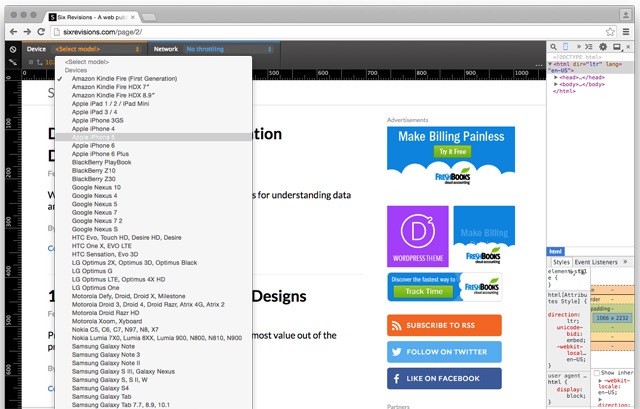Choose Apple iPhone 6 Plus
The width and height of the screenshot is (640, 409).
pyautogui.click(x=153, y=154)
